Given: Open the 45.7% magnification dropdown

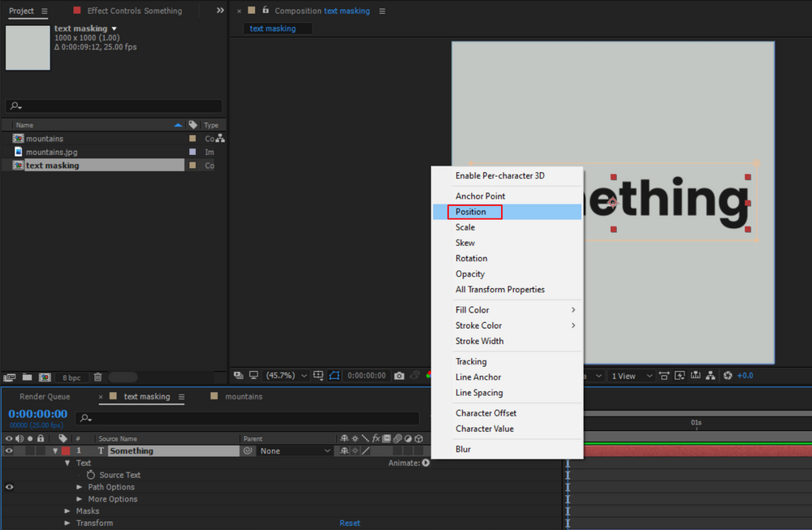Looking at the screenshot, I should (280, 375).
